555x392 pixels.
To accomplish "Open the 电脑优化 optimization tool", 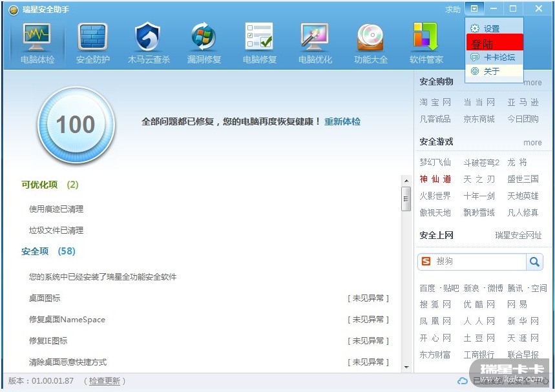I will tap(315, 43).
